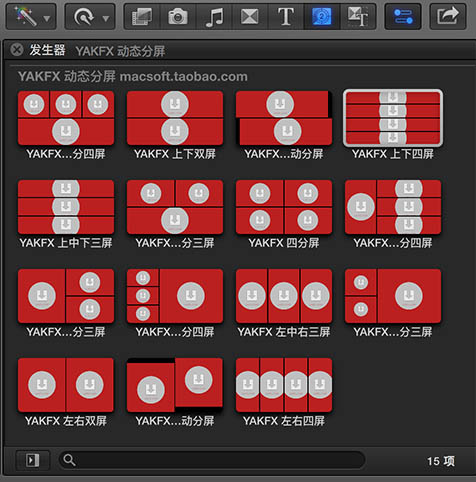Screen dimensions: 476x482
Task: Open the Themes browser
Action: [x=358, y=17]
